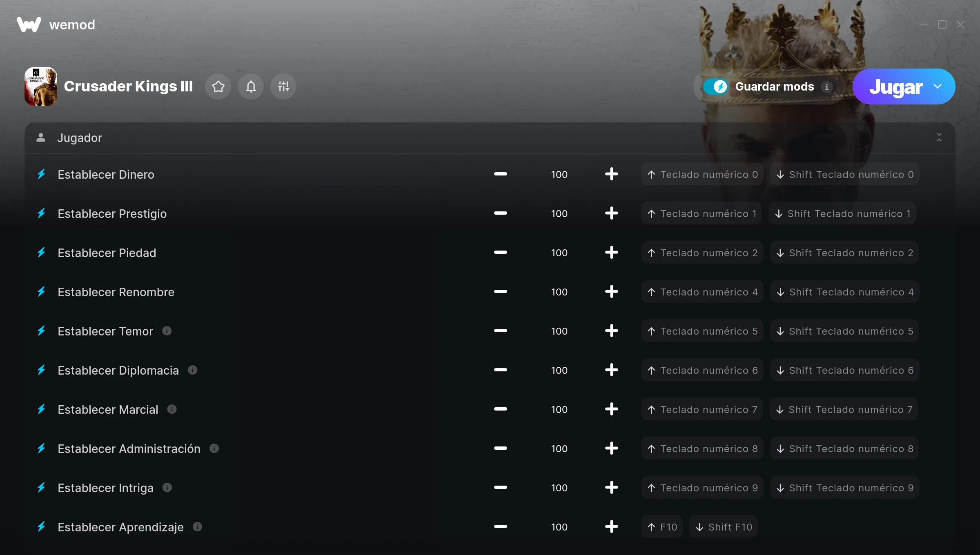Change the Shift Teclado numérico 0 hotkey
This screenshot has width=980, height=555.
point(845,174)
